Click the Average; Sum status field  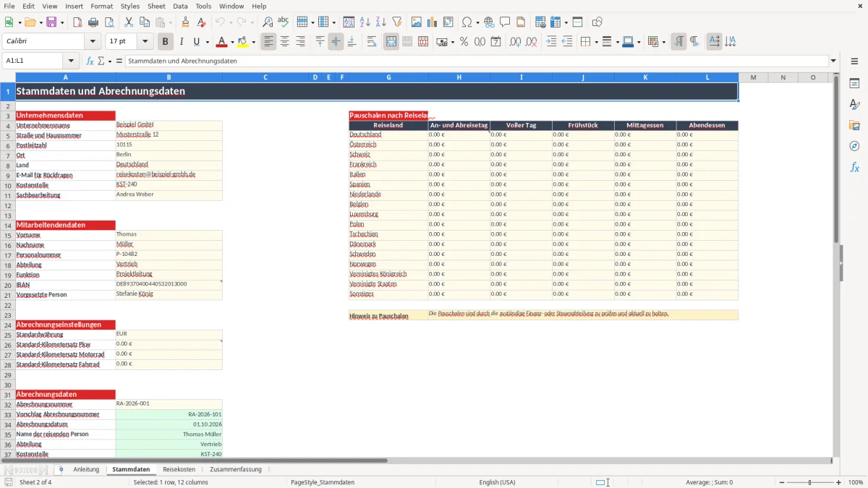click(709, 482)
